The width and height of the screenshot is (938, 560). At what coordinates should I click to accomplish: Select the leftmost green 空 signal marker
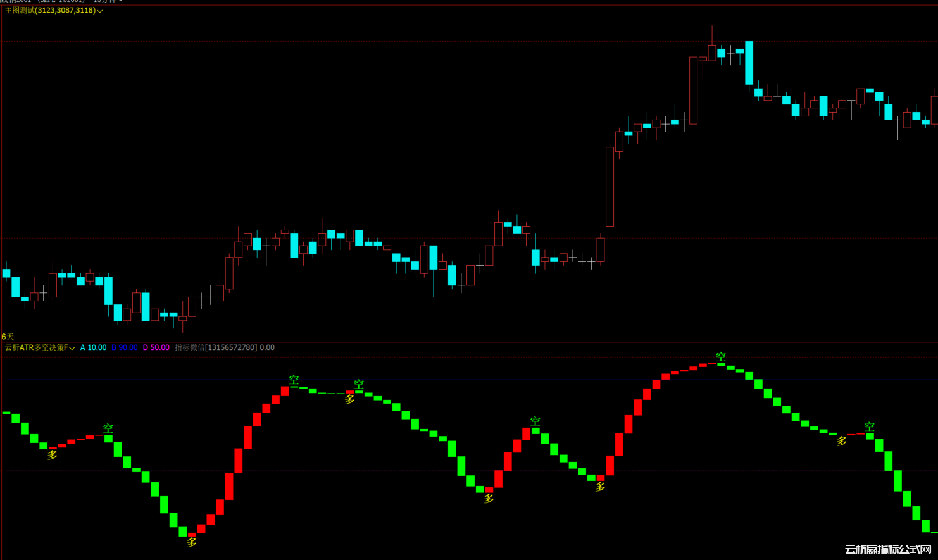[108, 429]
